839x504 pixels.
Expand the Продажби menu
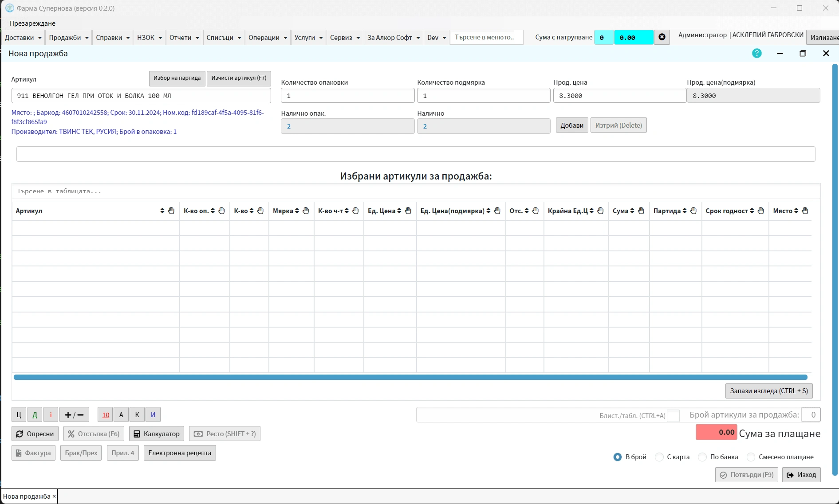tap(69, 38)
